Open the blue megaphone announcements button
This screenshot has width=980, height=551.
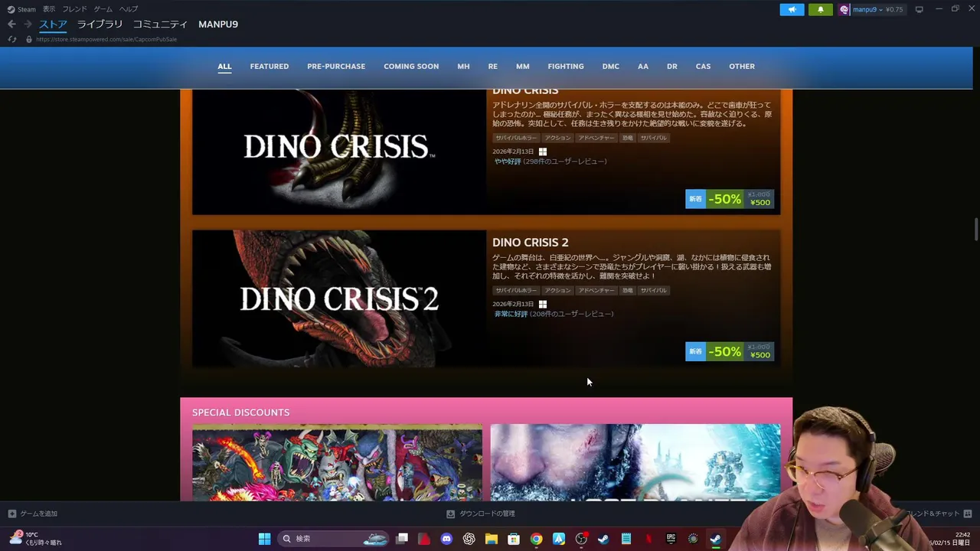pos(792,9)
